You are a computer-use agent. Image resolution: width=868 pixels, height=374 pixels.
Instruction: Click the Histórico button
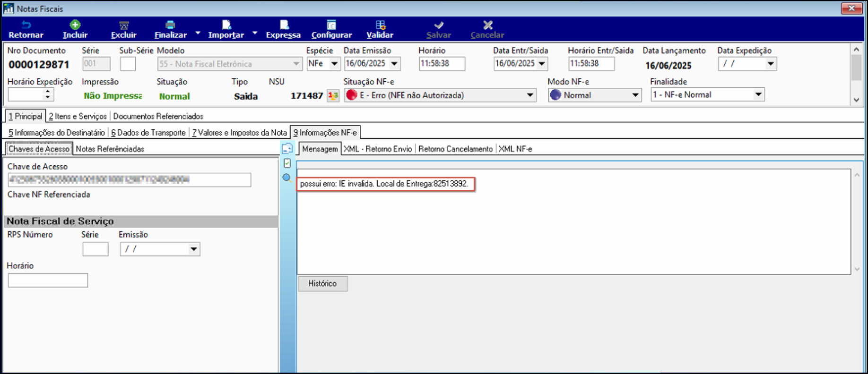tap(322, 283)
